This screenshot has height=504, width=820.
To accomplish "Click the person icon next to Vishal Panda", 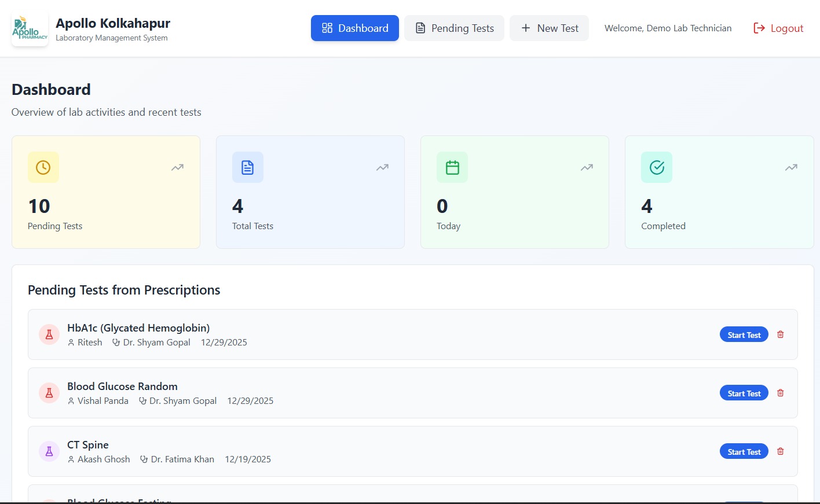I will (x=70, y=400).
